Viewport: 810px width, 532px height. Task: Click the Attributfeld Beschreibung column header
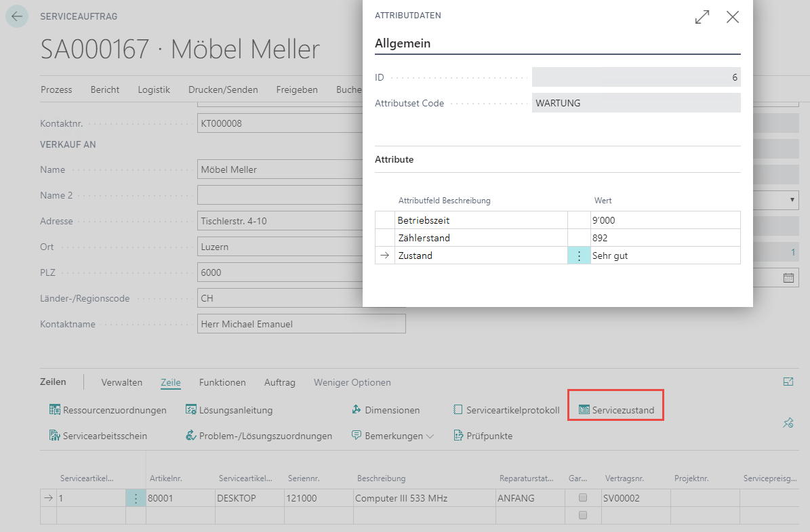(444, 201)
